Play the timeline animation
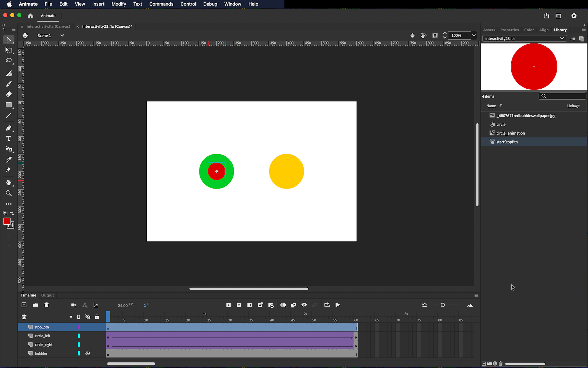588x368 pixels. [x=338, y=305]
